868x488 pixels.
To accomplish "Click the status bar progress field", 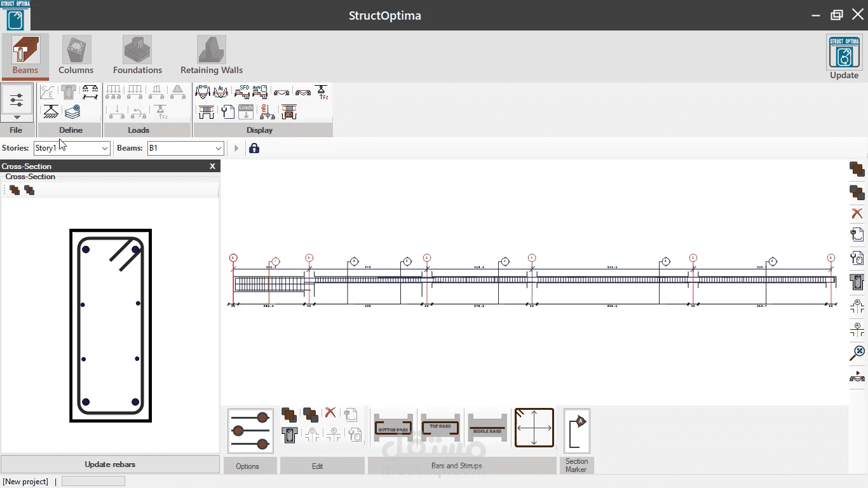I will [93, 482].
